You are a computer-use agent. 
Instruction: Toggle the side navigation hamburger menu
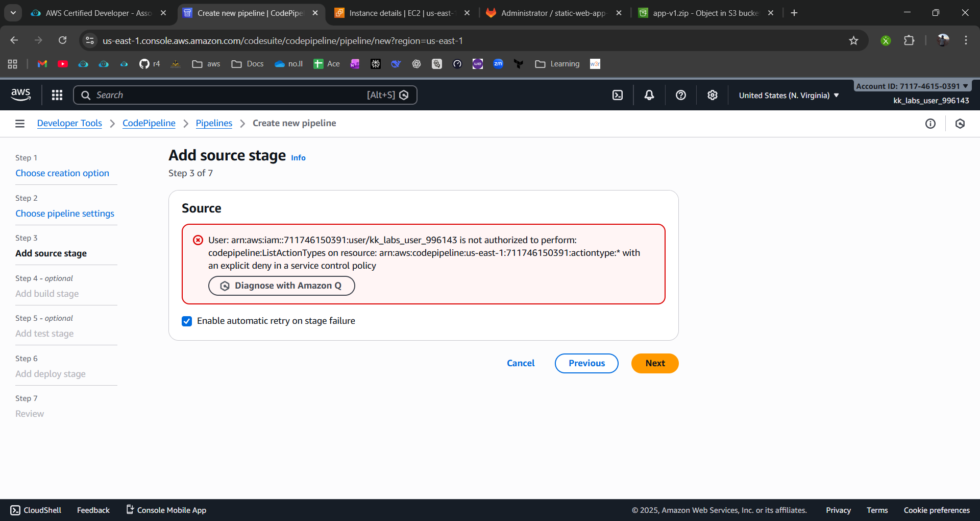[x=20, y=124]
